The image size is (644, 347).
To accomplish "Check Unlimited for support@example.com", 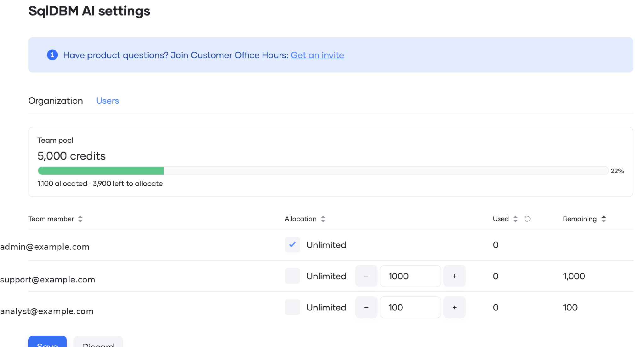I will point(292,276).
